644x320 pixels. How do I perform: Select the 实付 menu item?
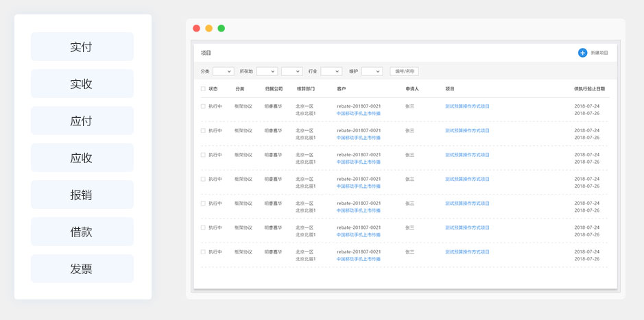tap(82, 47)
